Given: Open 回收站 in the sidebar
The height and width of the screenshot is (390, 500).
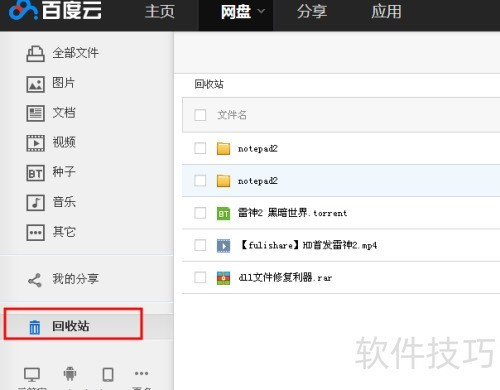Looking at the screenshot, I should 71,326.
